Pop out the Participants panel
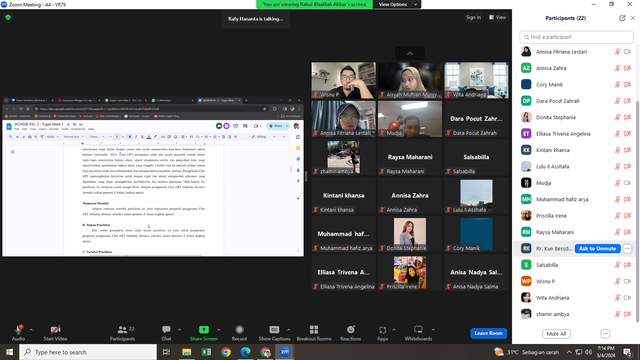This screenshot has height=360, width=640. click(x=622, y=18)
